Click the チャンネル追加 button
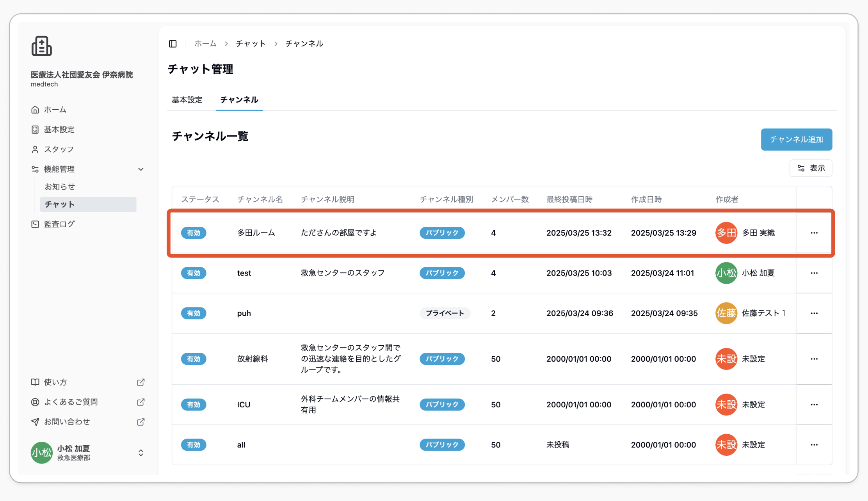 pos(797,139)
